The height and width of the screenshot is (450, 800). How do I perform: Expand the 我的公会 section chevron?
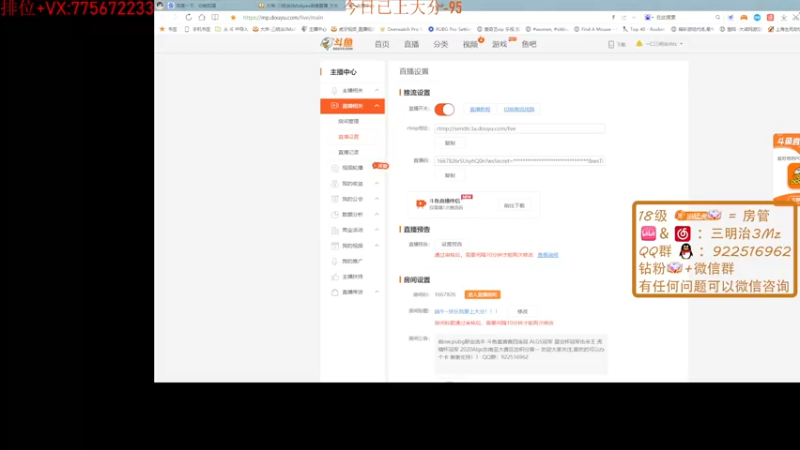pyautogui.click(x=377, y=199)
